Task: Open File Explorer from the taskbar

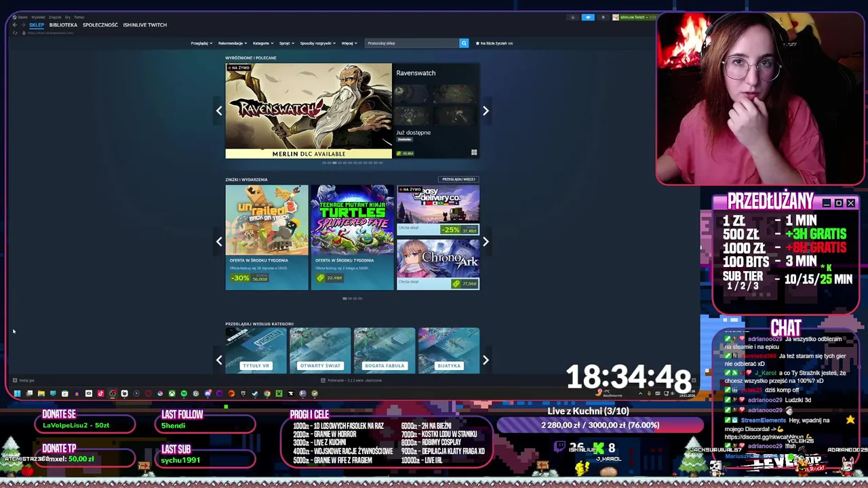Action: point(41,393)
